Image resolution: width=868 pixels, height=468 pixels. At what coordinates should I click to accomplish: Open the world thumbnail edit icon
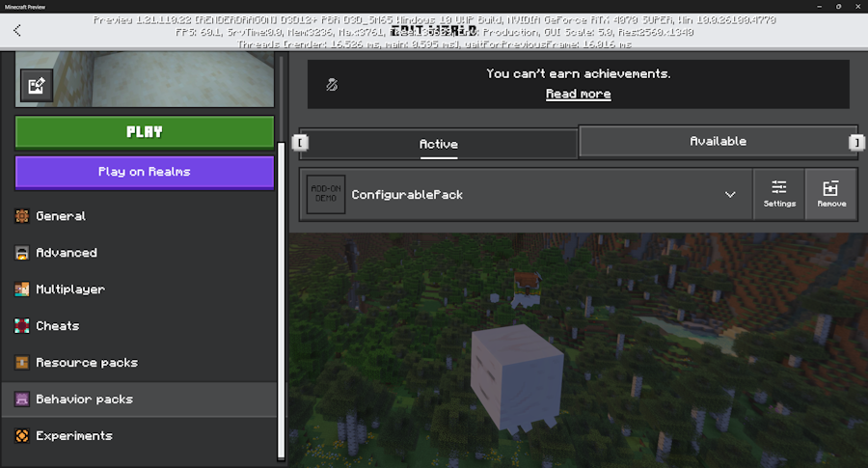point(37,85)
